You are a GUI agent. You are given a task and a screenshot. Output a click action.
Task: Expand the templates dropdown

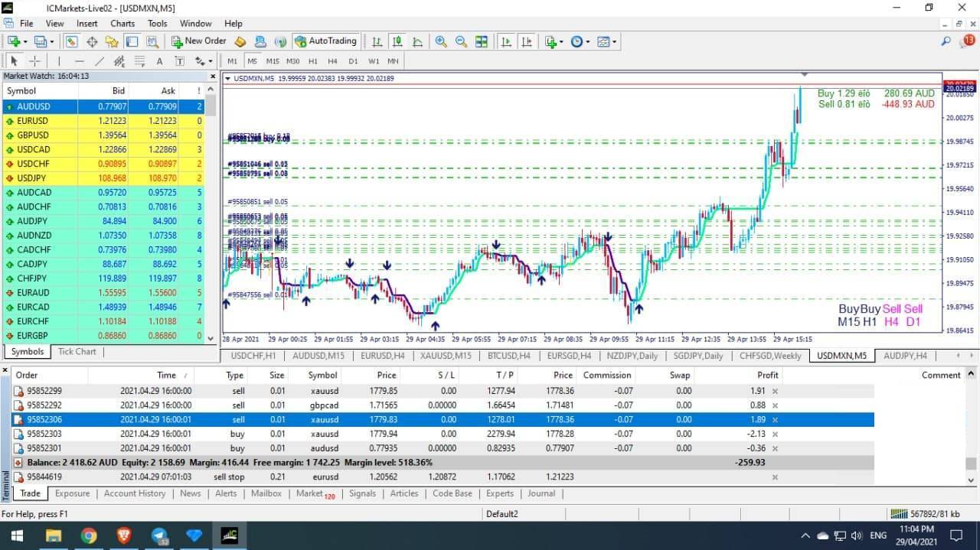point(606,41)
